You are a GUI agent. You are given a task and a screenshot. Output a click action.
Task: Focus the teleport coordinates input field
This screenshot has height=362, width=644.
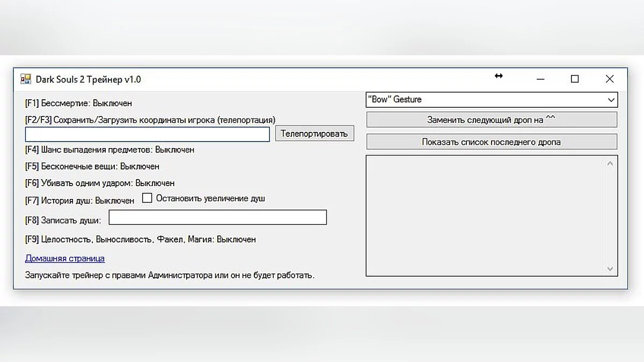(x=147, y=134)
